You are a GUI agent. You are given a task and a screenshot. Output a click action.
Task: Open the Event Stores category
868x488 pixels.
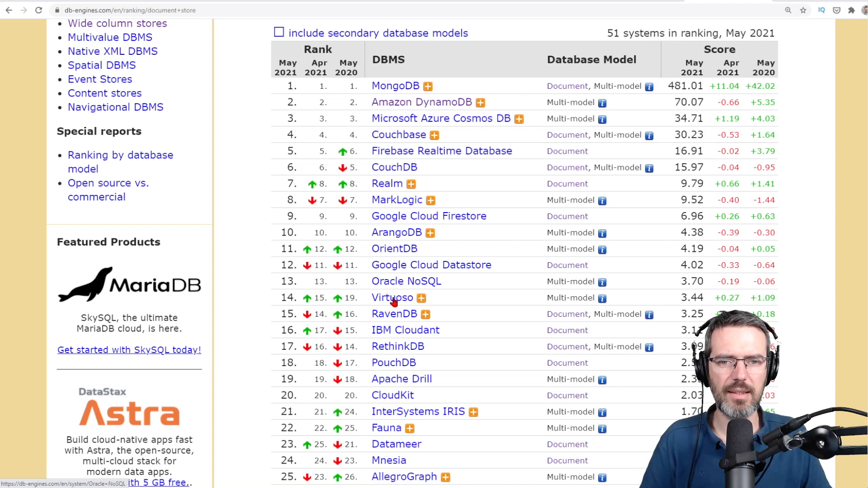click(100, 79)
